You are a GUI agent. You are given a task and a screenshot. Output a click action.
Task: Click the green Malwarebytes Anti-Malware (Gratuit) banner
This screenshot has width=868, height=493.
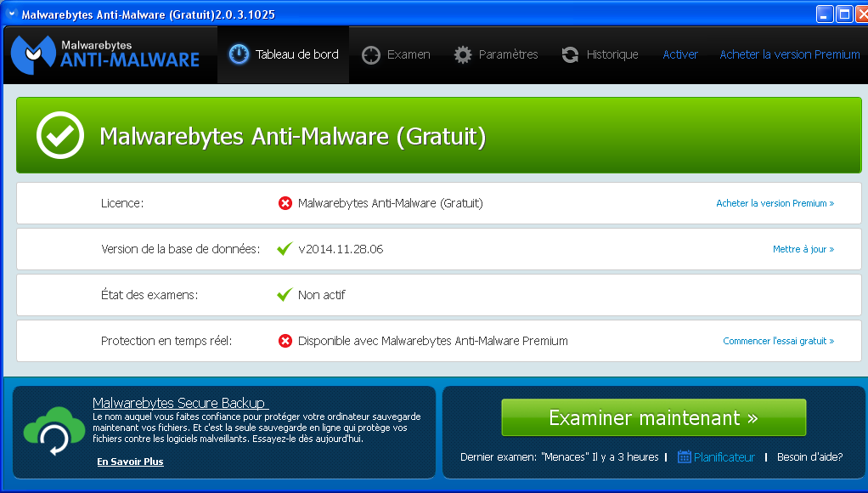coord(439,135)
